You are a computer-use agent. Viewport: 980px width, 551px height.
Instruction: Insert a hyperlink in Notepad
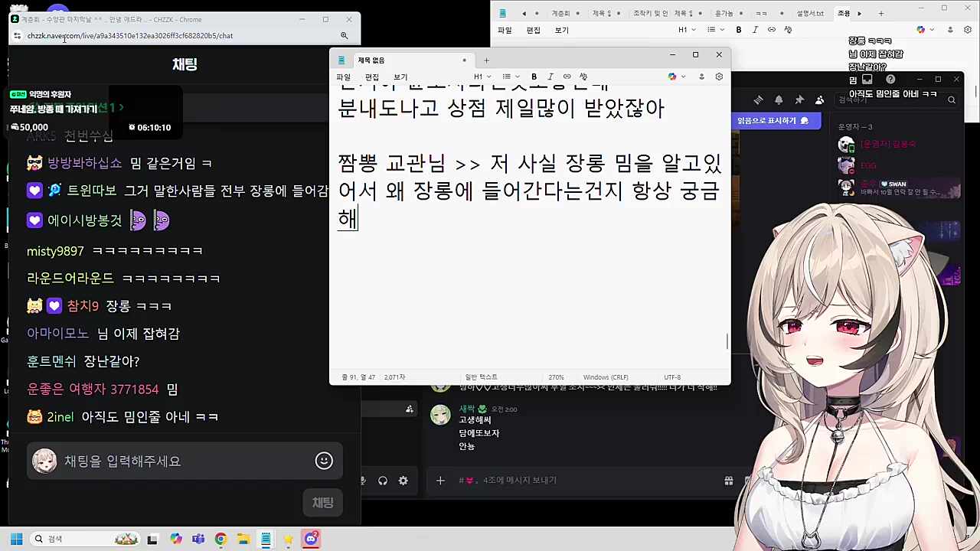coord(566,77)
